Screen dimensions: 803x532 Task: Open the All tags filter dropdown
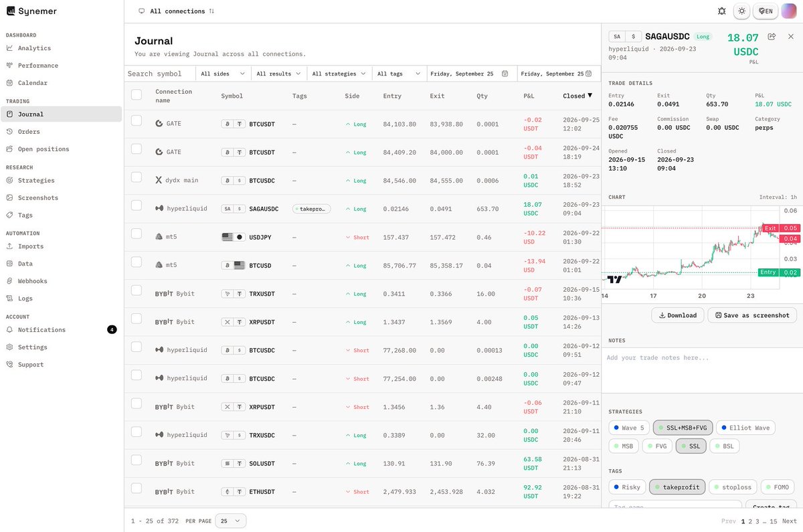point(399,74)
